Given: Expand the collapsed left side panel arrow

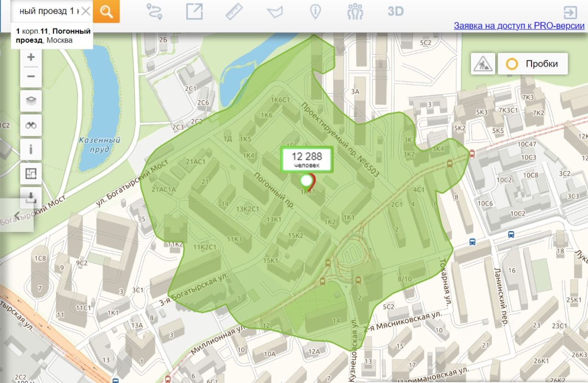Looking at the screenshot, I should pos(17,215).
